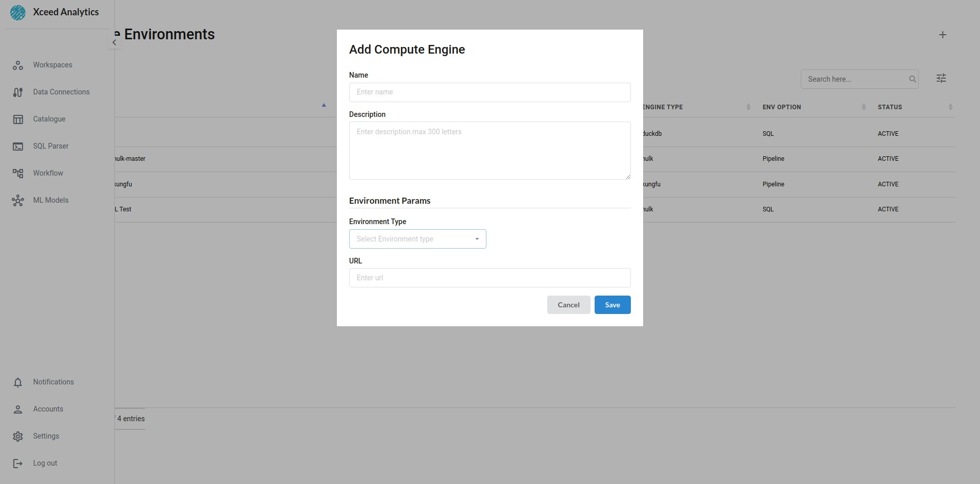
Task: Click the ENV OPTION header text
Action: (781, 107)
